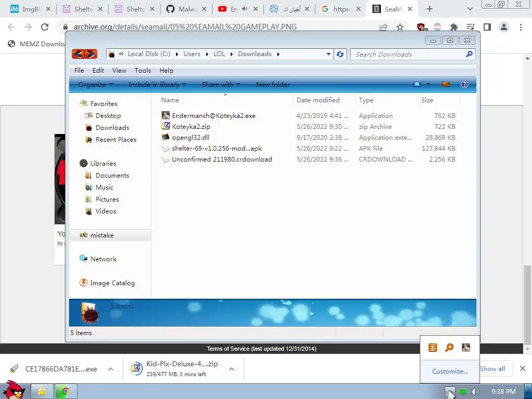Open the yellow folder taskbar icon

[42, 392]
